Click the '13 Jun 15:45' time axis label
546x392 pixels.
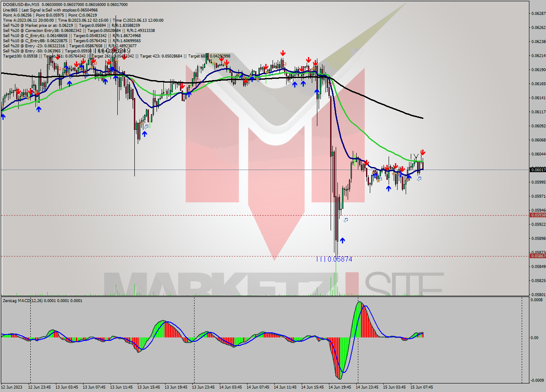pyautogui.click(x=149, y=387)
